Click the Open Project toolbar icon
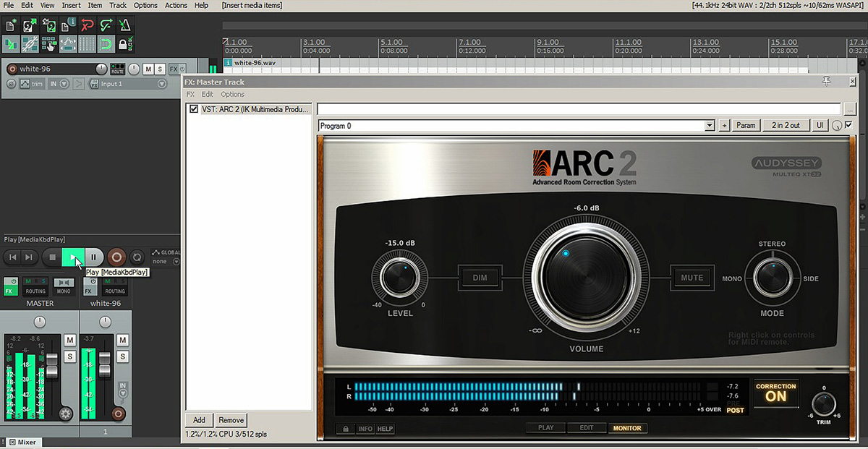 [x=30, y=26]
